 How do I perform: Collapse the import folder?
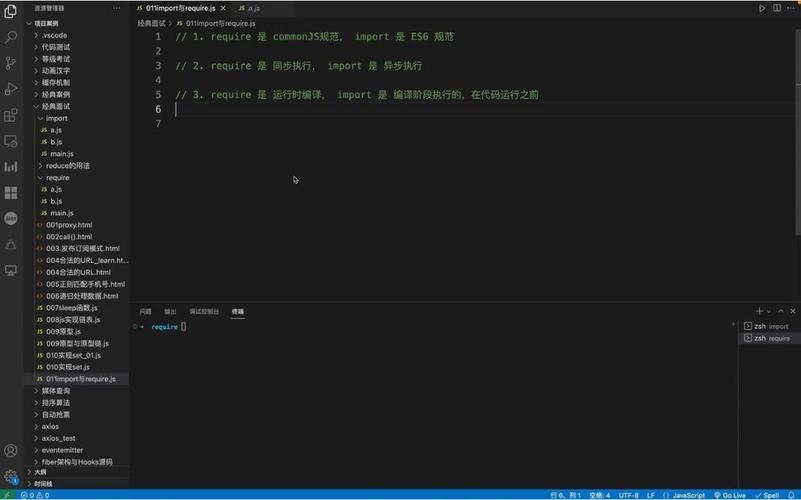(77, 118)
